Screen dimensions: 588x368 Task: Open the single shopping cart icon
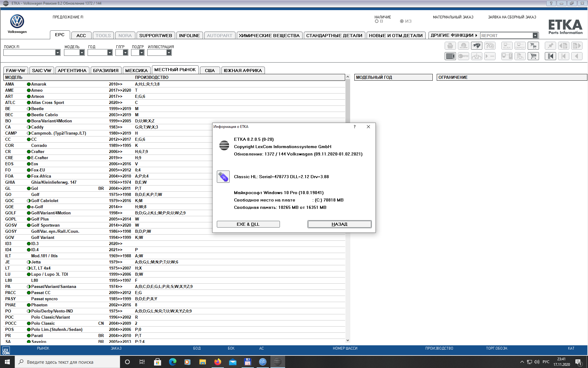[x=533, y=56]
